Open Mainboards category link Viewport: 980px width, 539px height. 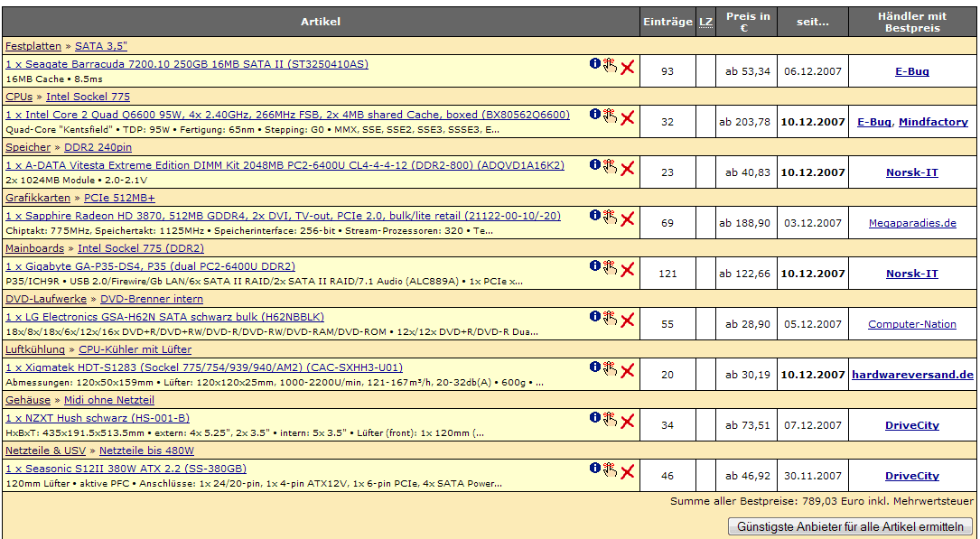34,248
